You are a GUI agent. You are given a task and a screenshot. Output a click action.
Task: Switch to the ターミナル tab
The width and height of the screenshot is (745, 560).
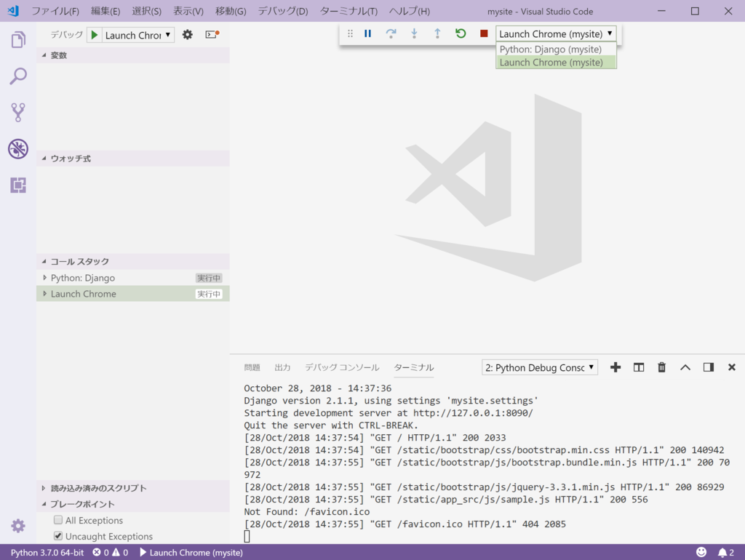tap(414, 367)
